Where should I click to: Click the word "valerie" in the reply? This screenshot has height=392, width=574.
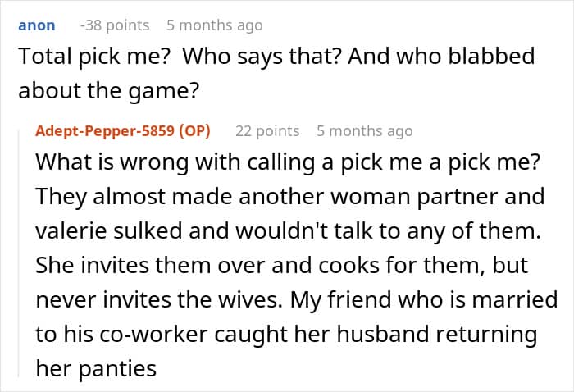click(72, 231)
